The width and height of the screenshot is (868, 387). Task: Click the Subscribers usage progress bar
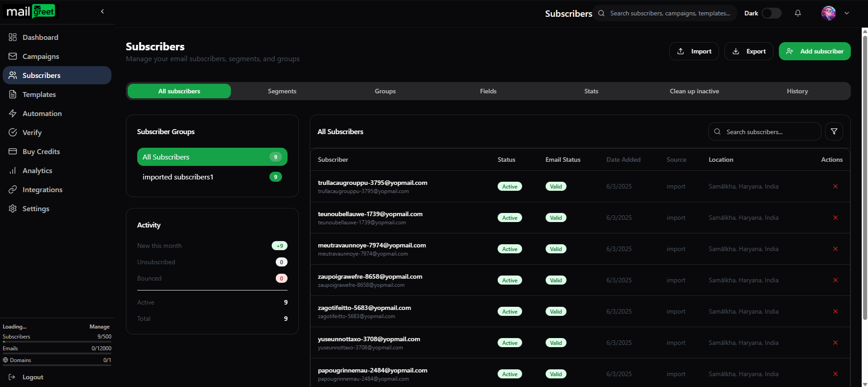(57, 342)
